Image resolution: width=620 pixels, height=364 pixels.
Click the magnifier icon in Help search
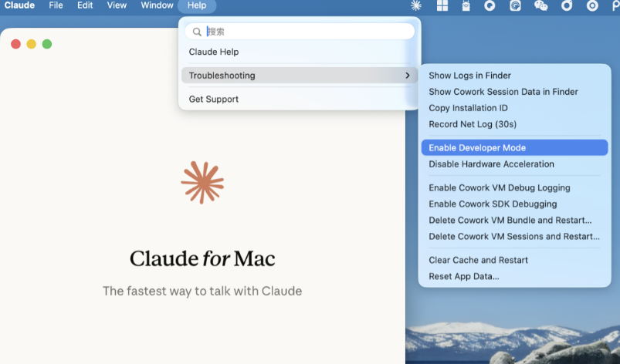pos(197,32)
